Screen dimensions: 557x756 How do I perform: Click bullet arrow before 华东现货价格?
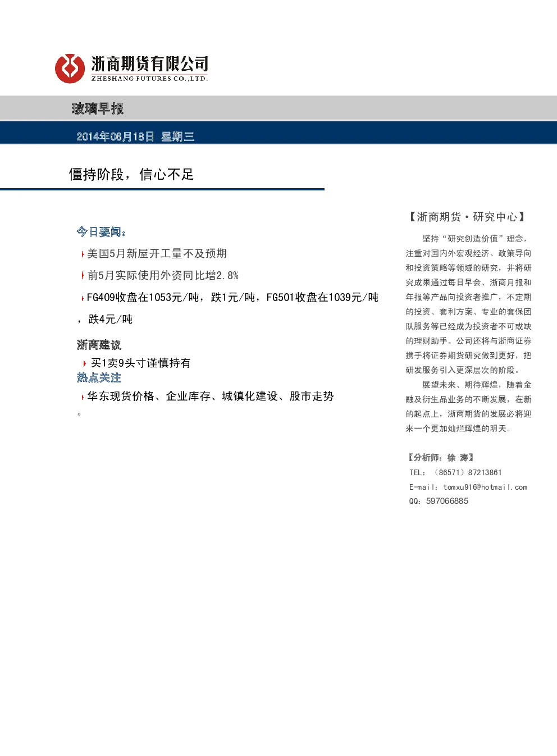(83, 397)
